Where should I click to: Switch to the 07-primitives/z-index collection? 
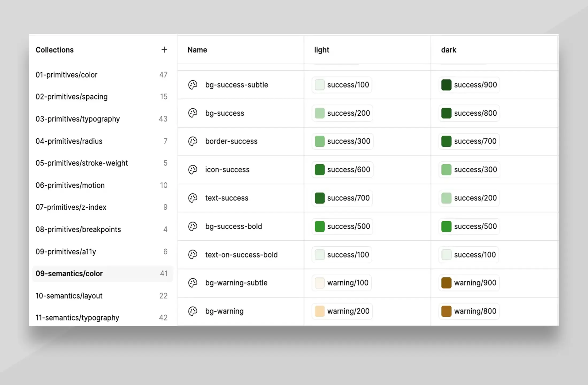[x=102, y=207]
